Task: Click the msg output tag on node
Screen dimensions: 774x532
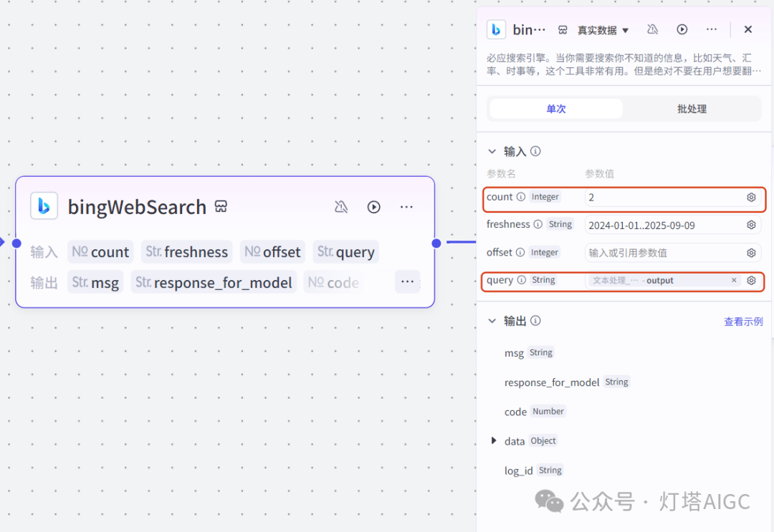Action: tap(95, 282)
